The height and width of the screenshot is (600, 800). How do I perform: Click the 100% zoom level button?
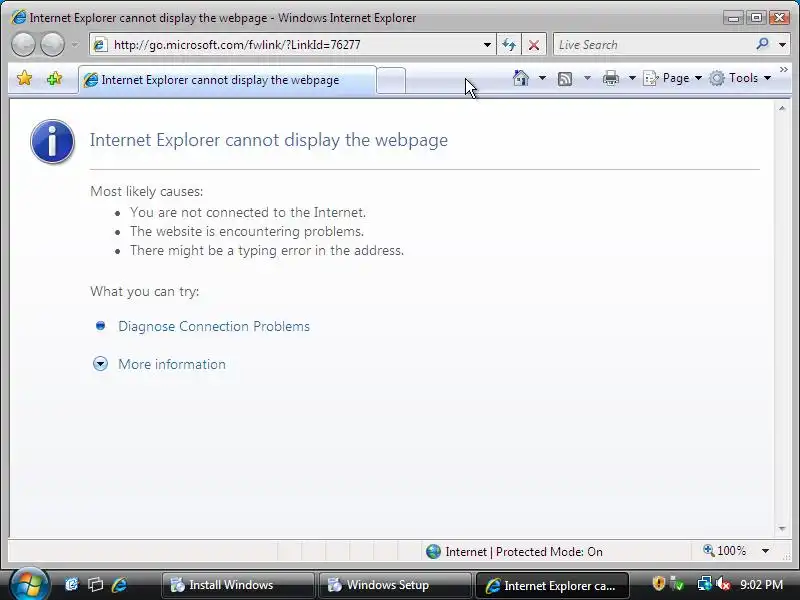724,551
